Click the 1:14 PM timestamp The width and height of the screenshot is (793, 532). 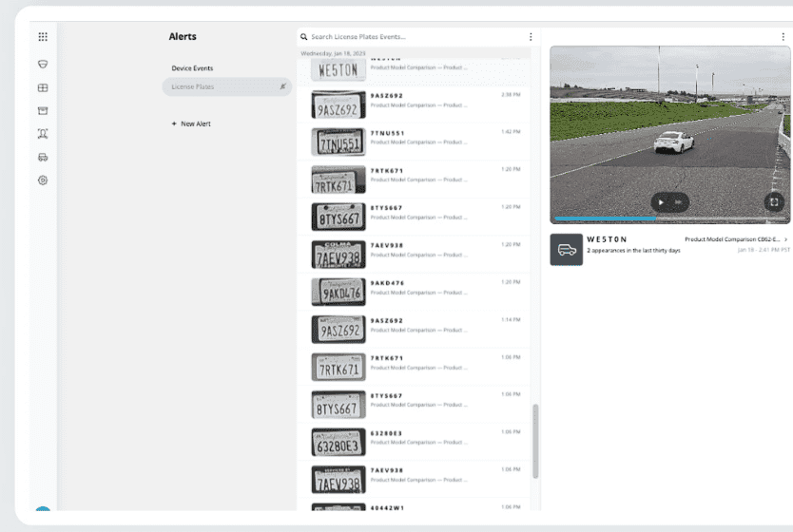coord(511,320)
